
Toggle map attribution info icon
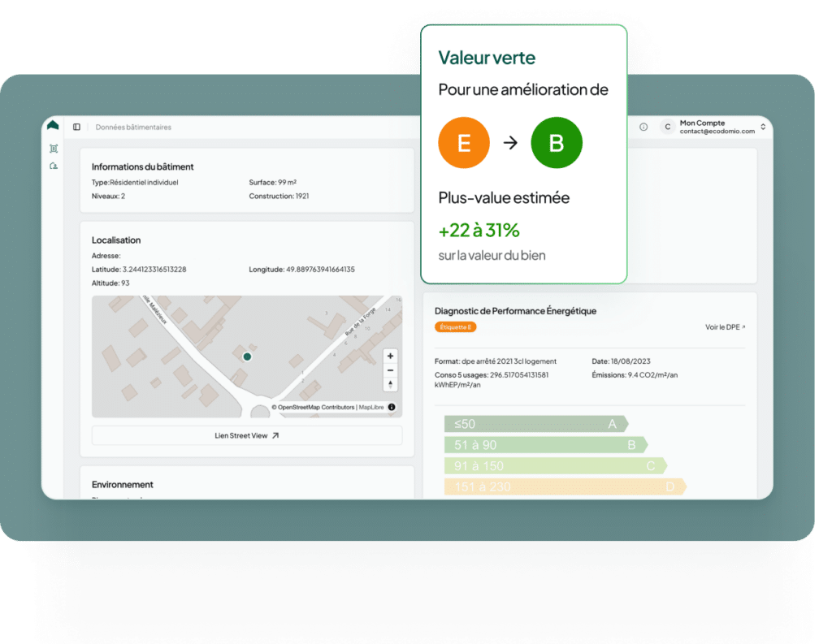coord(392,407)
